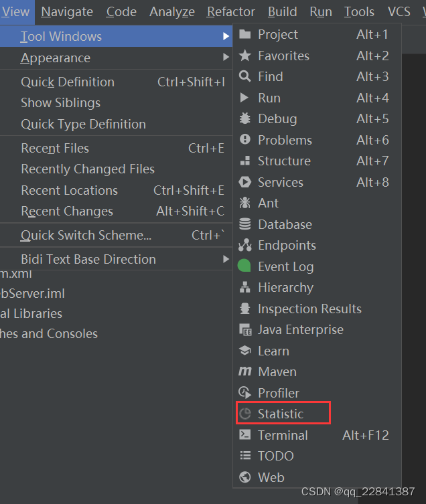
Task: Open the Refactor menu
Action: pos(230,12)
